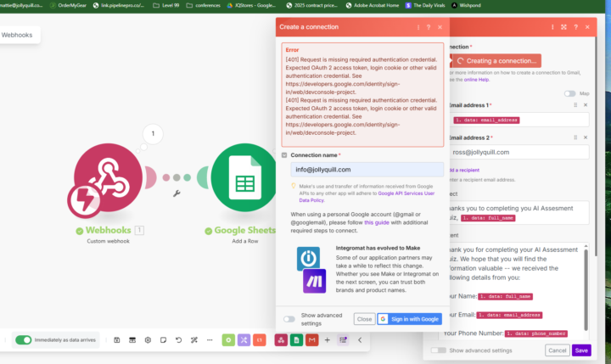Remove Email address 1 with its X

[586, 105]
